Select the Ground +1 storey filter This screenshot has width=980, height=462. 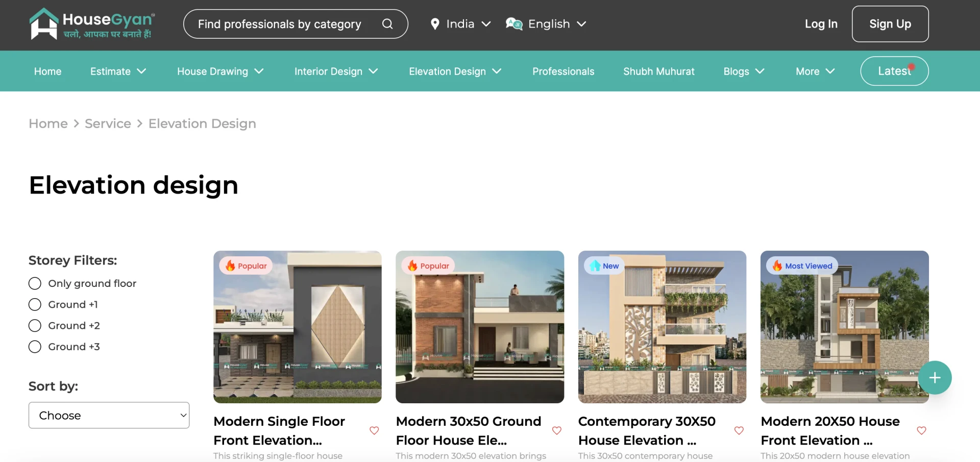point(35,305)
